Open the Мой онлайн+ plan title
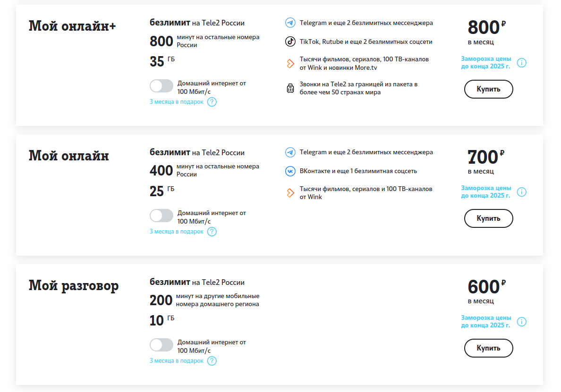The width and height of the screenshot is (561, 392). (72, 26)
